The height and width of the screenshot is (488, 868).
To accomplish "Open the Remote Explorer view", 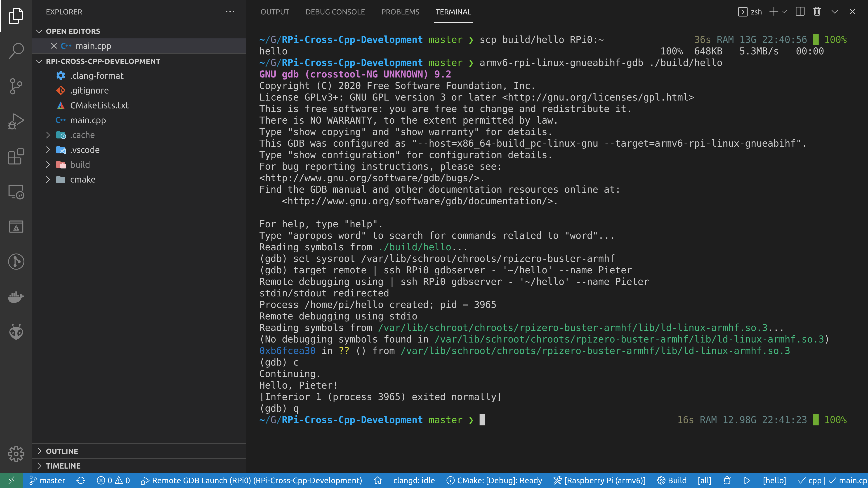I will [16, 192].
